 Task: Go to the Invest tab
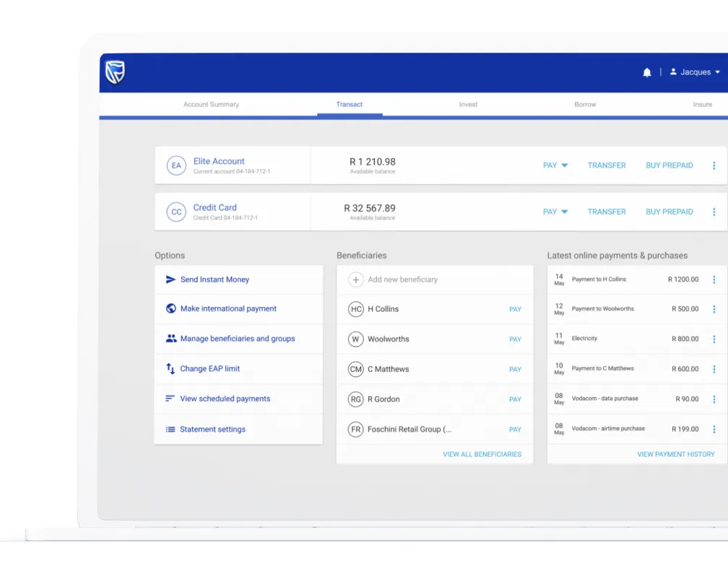click(468, 105)
